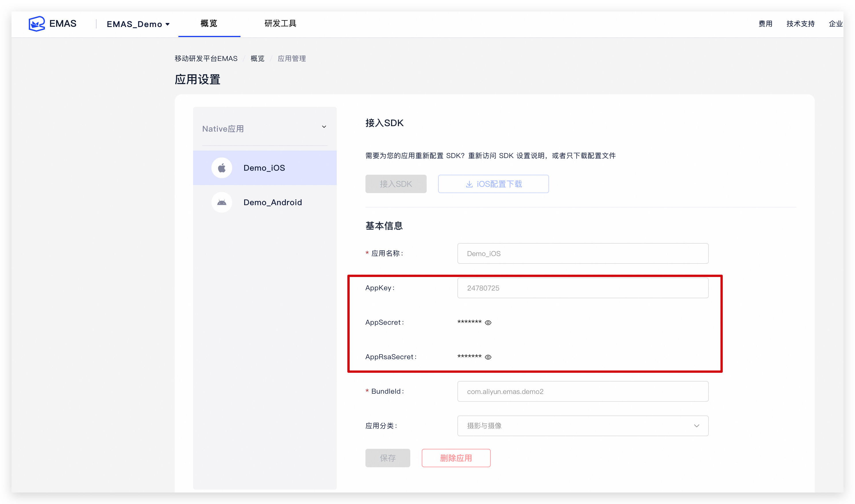Click the 删除应用 button
This screenshot has height=504, width=855.
click(456, 458)
